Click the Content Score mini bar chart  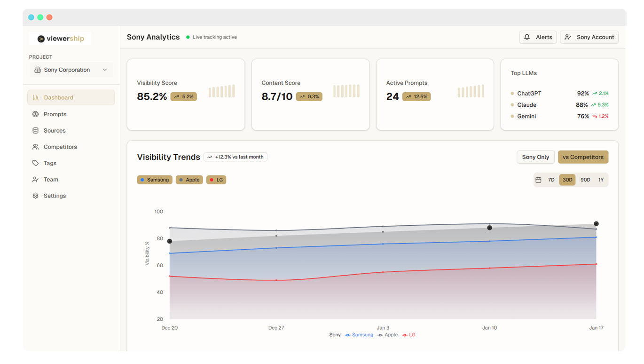pos(346,91)
